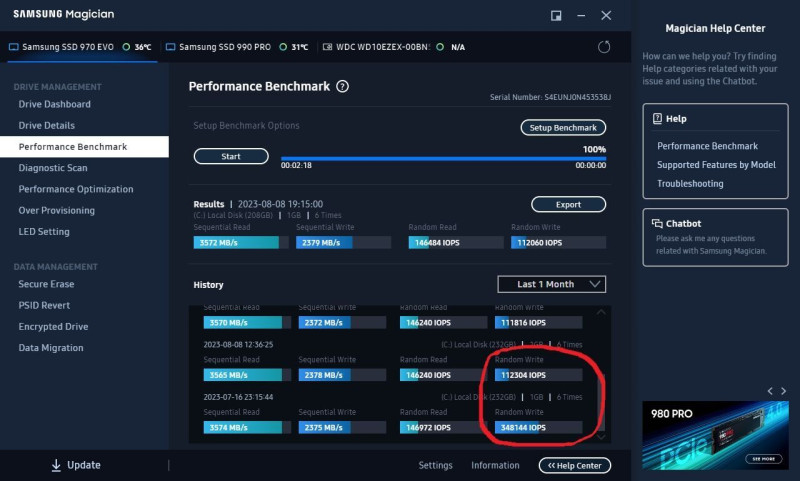Click the 348144 IOPS history value
The height and width of the screenshot is (481, 800).
(x=538, y=427)
